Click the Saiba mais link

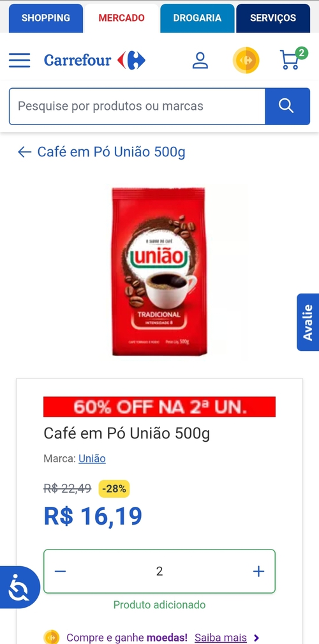221,638
